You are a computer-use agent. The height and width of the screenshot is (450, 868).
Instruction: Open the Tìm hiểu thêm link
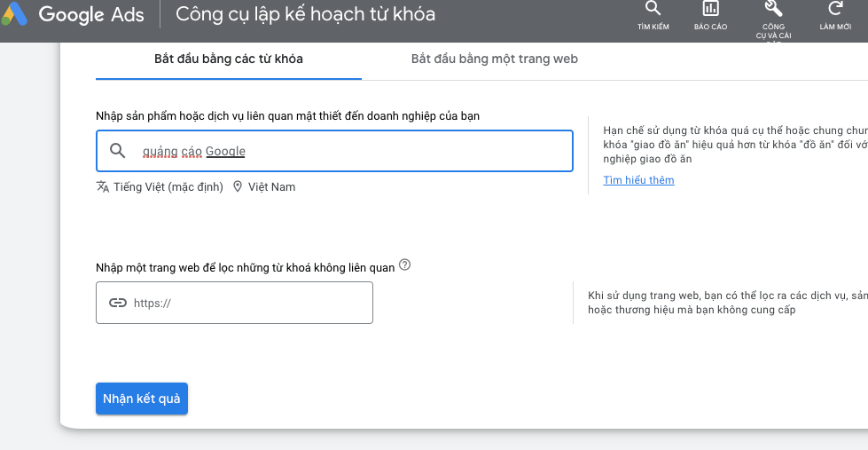click(x=639, y=180)
